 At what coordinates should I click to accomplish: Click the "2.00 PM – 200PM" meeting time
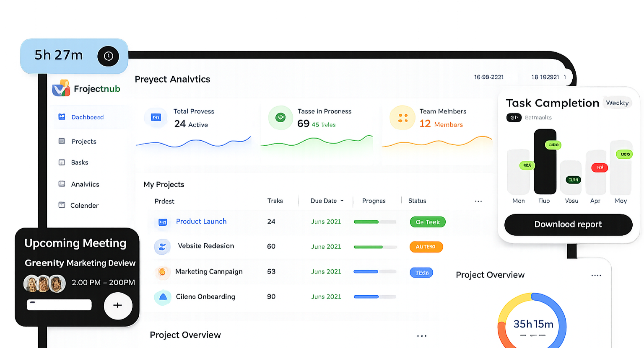[x=103, y=283]
